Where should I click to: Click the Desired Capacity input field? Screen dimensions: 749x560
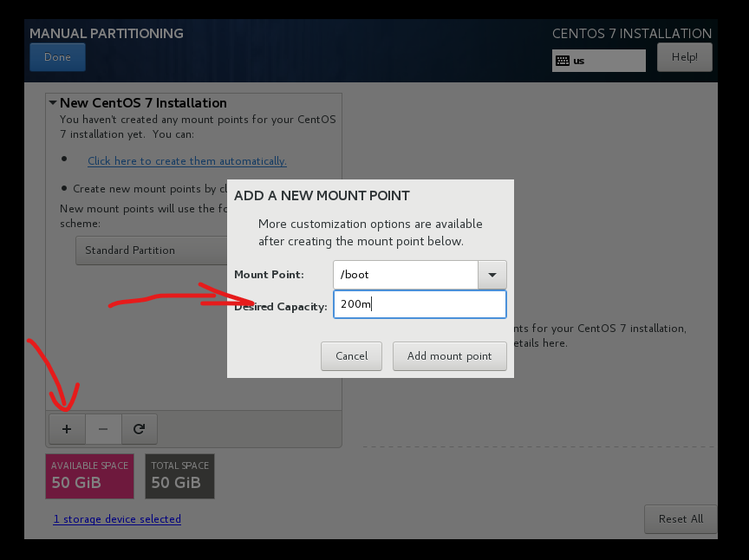click(x=420, y=304)
